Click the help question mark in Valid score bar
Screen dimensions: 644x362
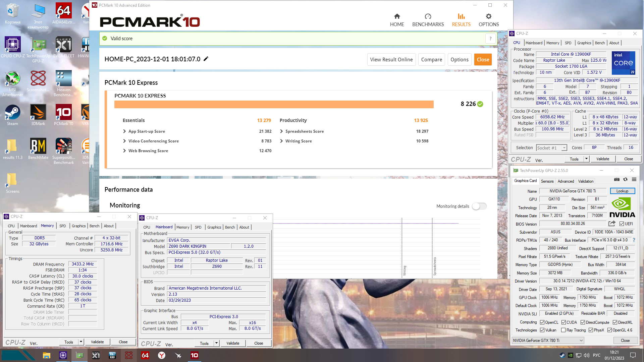(x=490, y=39)
